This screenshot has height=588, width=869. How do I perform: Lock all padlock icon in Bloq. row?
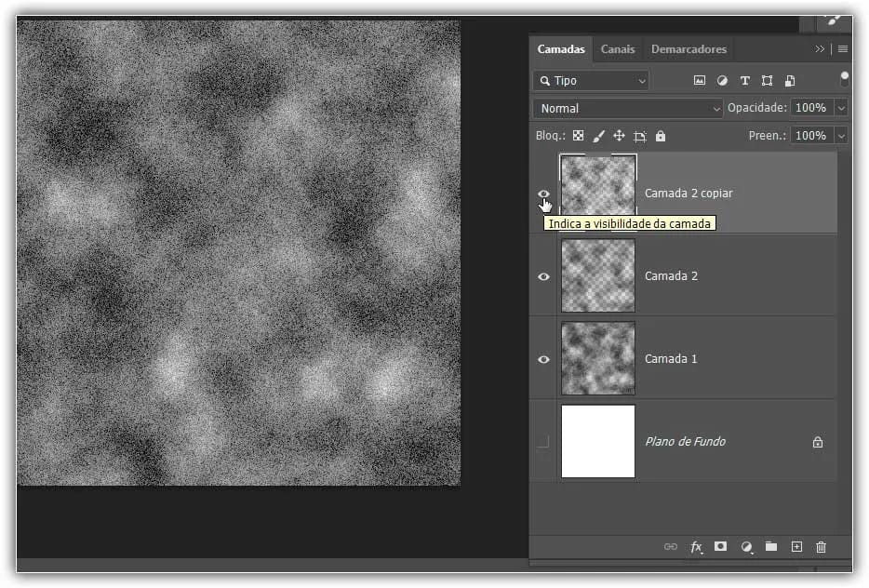click(660, 136)
